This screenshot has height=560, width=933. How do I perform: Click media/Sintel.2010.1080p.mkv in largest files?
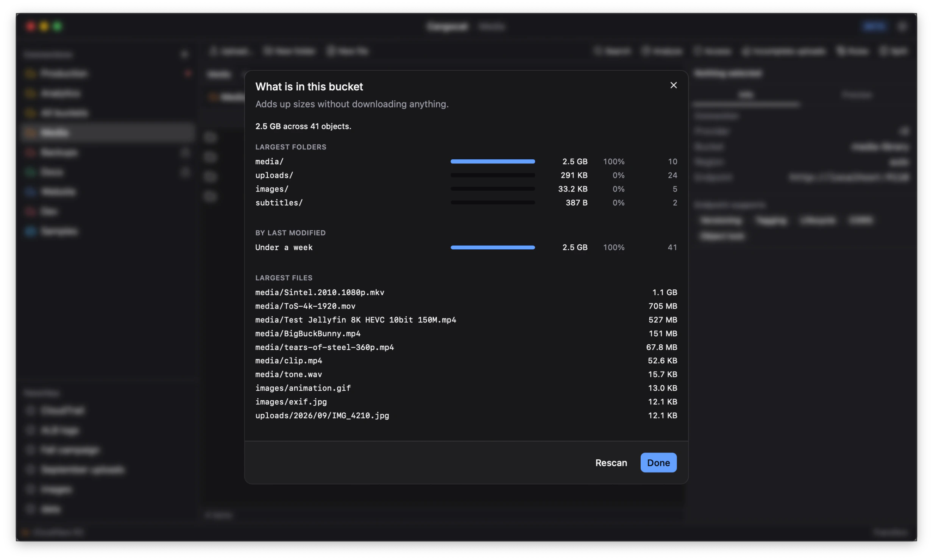coord(466,292)
